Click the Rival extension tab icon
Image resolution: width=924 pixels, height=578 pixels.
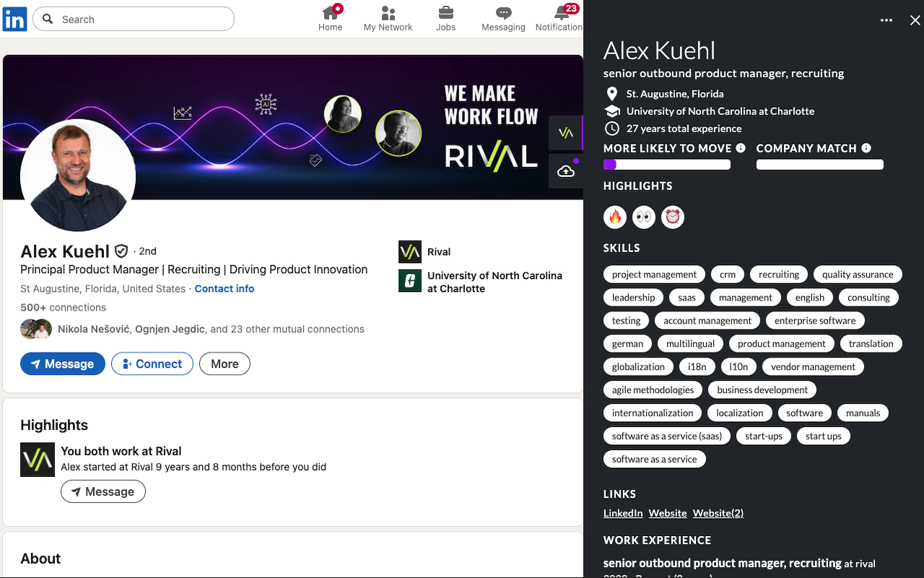click(x=566, y=133)
